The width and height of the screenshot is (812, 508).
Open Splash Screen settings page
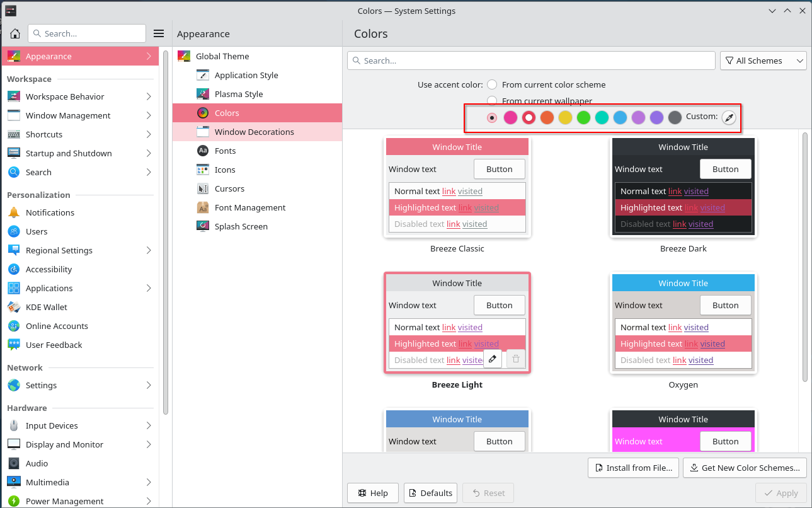(257, 226)
